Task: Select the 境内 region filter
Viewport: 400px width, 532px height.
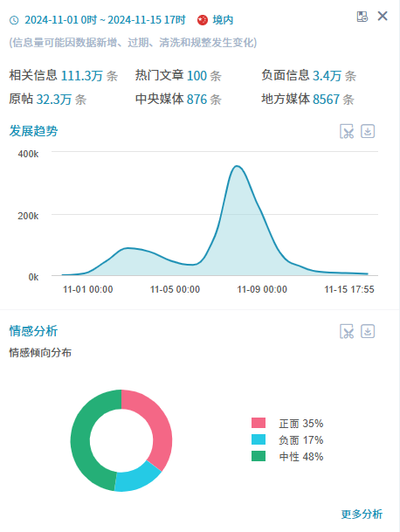Action: coord(223,20)
